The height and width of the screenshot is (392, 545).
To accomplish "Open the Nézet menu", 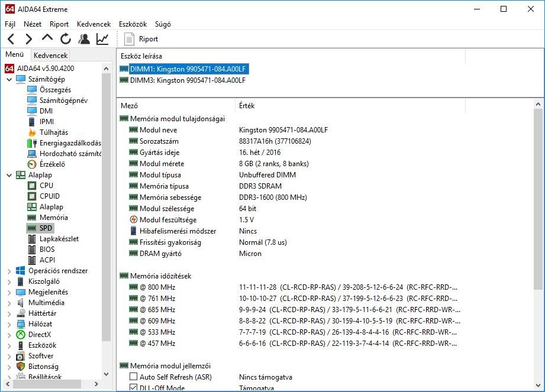I will click(33, 24).
